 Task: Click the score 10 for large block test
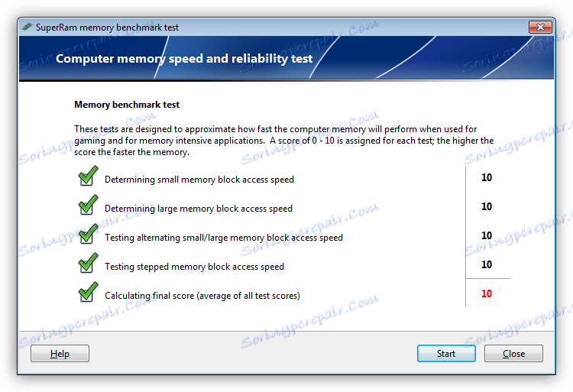pos(487,206)
